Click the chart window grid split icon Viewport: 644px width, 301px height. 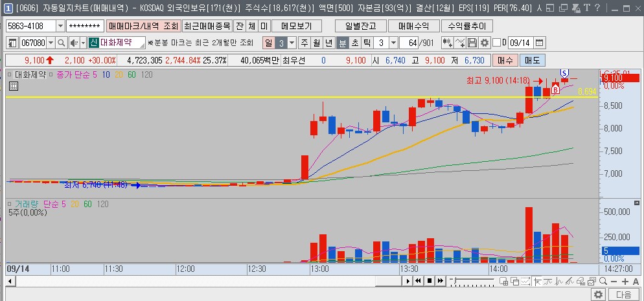pyautogui.click(x=503, y=282)
